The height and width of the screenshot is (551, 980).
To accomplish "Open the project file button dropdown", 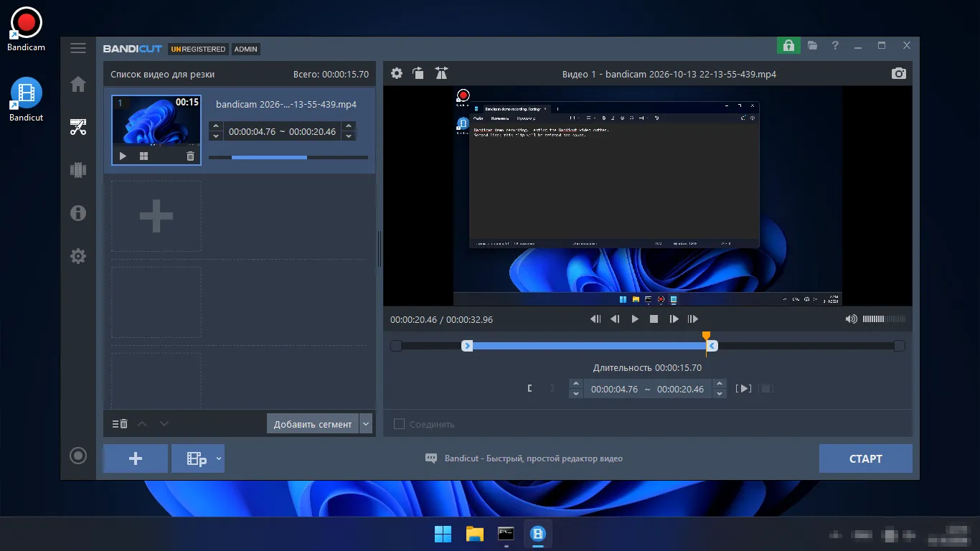I will pos(219,458).
